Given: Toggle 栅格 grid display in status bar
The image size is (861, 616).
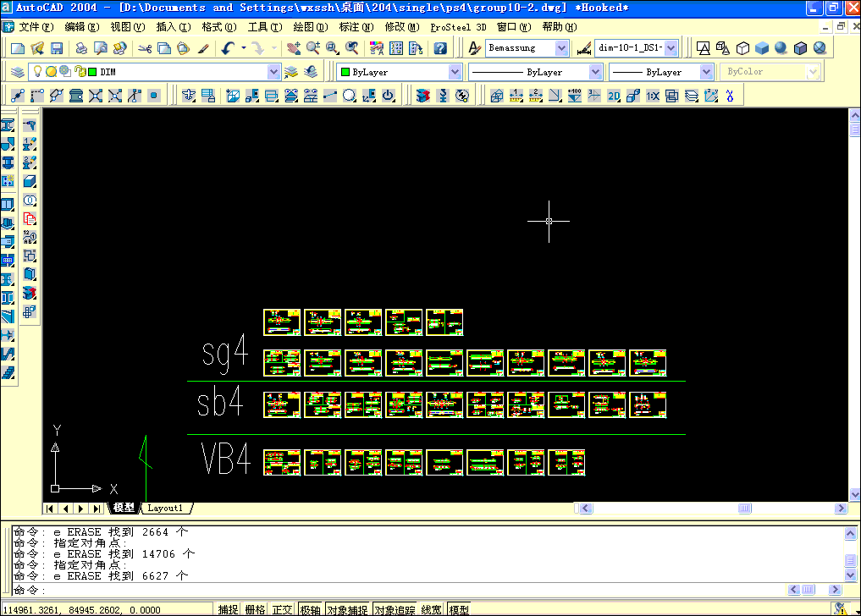Looking at the screenshot, I should point(255,610).
